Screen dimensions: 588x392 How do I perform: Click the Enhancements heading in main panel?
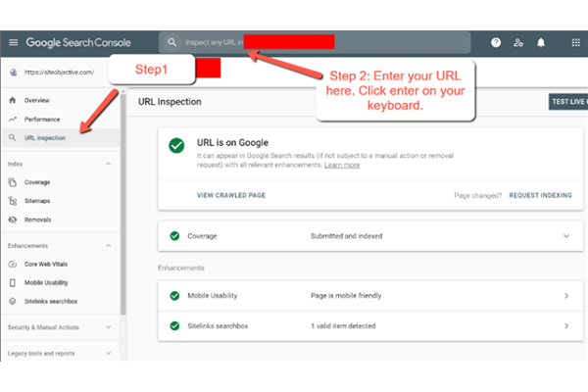180,268
